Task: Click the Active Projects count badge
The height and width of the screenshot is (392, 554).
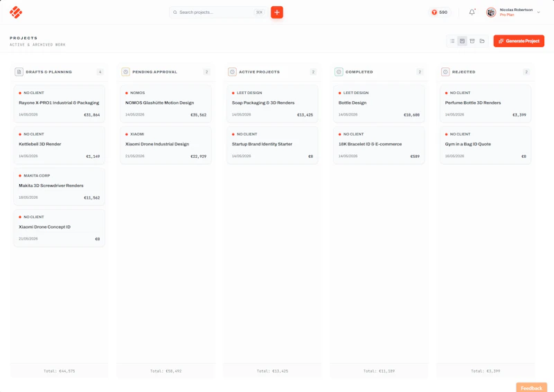Action: tap(313, 72)
